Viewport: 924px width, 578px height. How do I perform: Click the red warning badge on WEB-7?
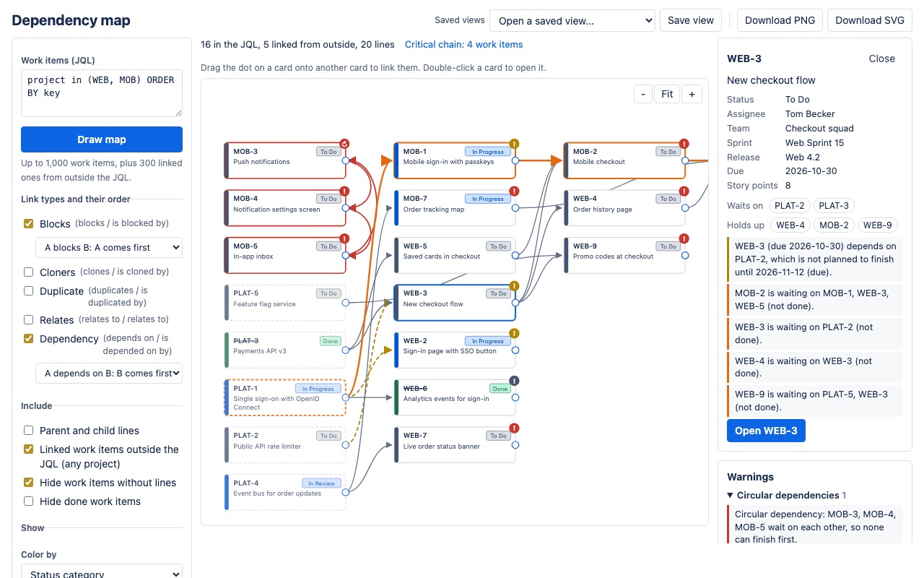pyautogui.click(x=514, y=428)
